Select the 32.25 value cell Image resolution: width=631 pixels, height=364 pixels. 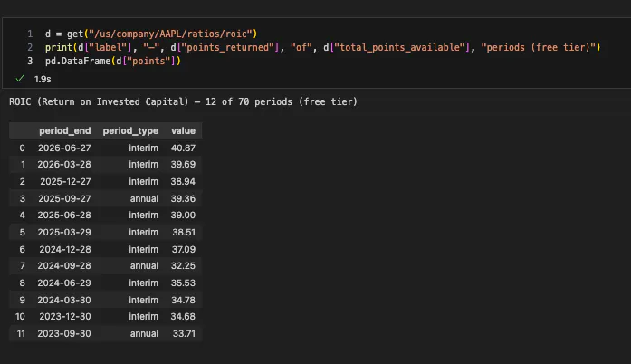183,266
